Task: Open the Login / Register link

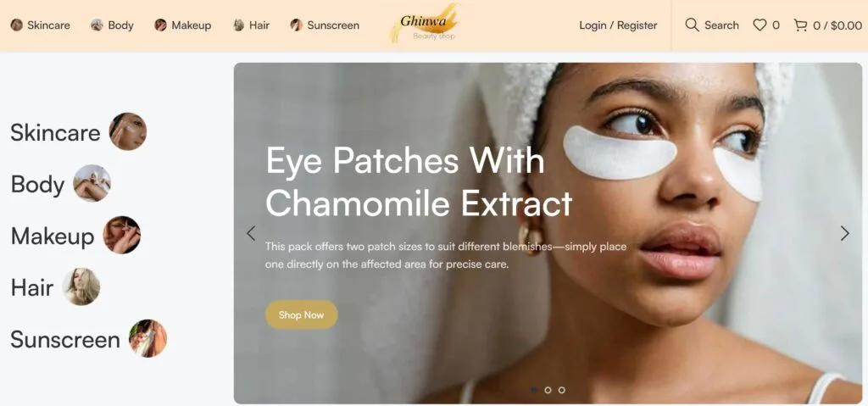Action: [618, 25]
